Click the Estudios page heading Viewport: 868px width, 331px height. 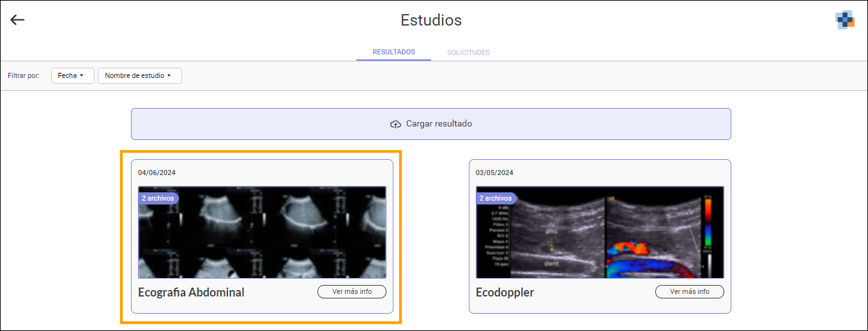[431, 20]
